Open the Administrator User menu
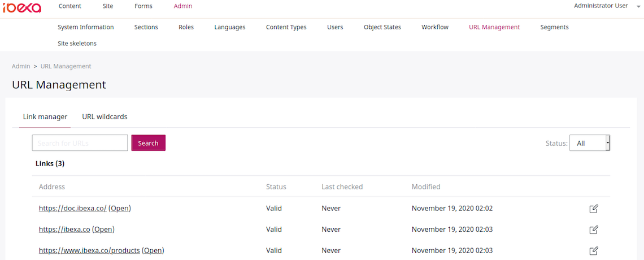Screen dimensions: 644x260 [601, 6]
